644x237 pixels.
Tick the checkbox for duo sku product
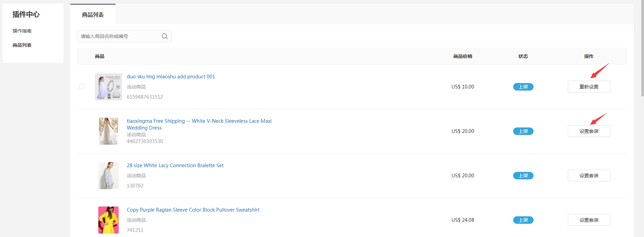[82, 87]
